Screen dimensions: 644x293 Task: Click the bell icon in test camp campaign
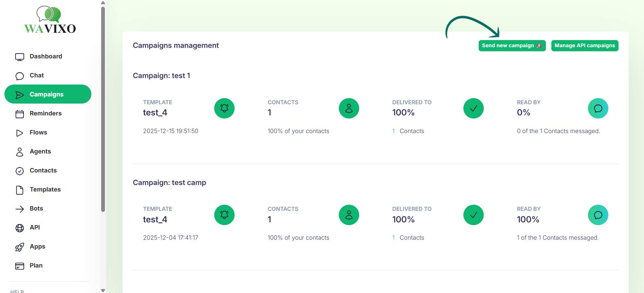(224, 215)
